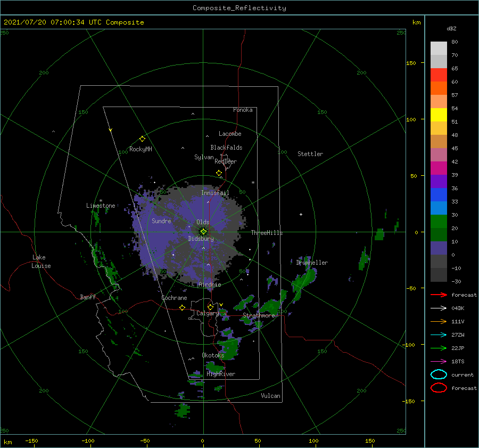
Task: Click the Vulcan city label
Action: coord(270,396)
